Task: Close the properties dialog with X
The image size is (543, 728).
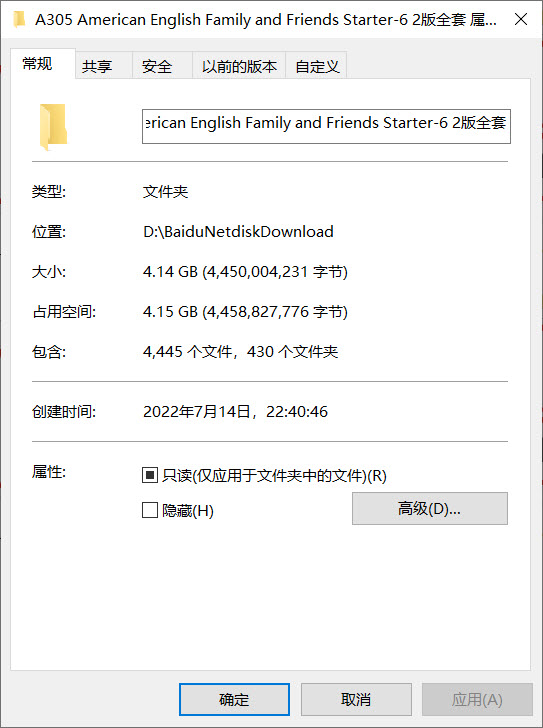Action: pos(521,19)
